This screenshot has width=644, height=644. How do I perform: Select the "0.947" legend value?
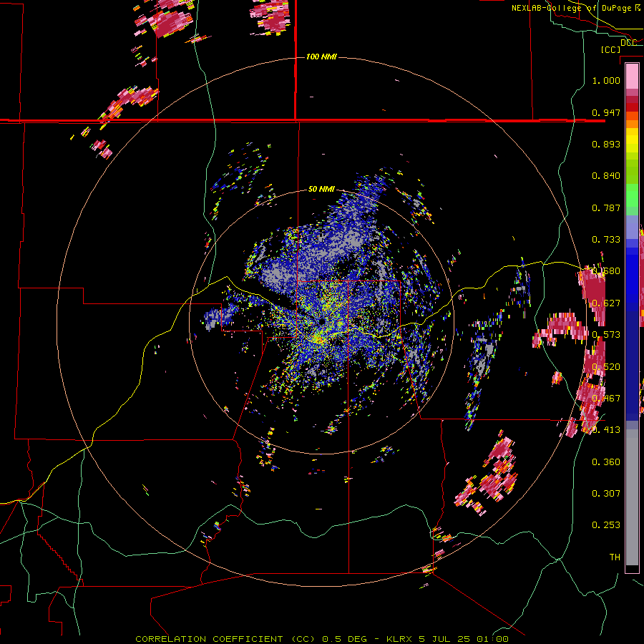click(606, 112)
